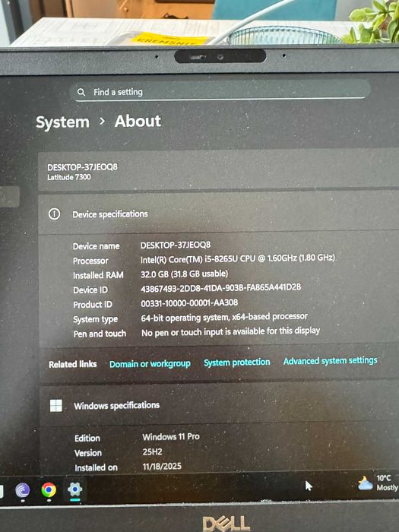
Task: Open the weather widget showing 10°C
Action: [x=378, y=483]
